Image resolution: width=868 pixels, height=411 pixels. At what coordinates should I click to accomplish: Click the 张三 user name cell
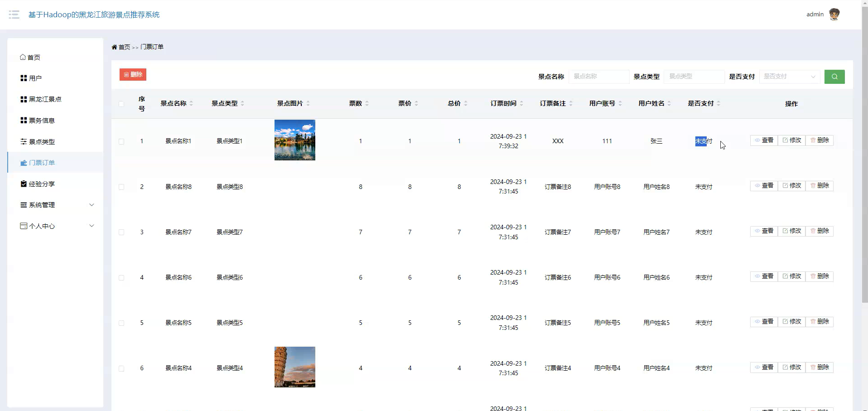[656, 141]
